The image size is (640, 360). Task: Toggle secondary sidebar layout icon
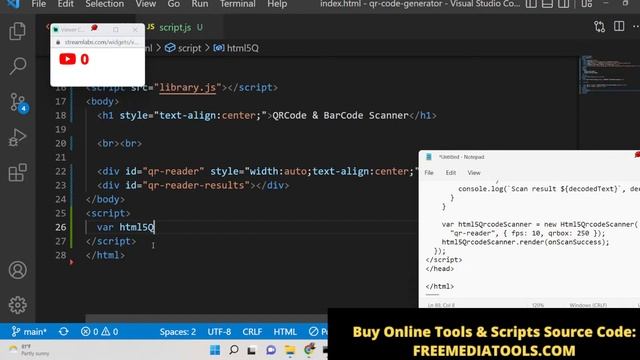563,4
